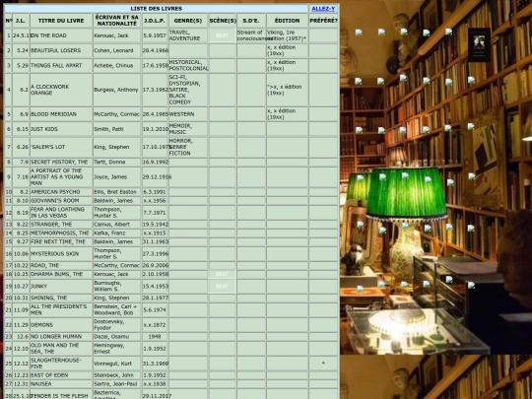532x399 pixels.
Task: Select the 'SHINING, THE' title cell
Action: (61, 298)
